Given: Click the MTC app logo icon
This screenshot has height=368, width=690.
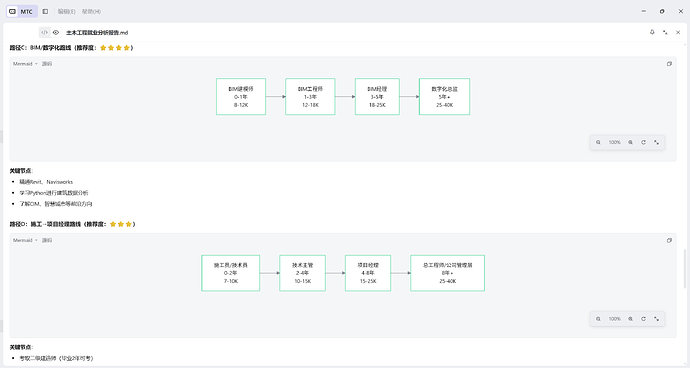Looking at the screenshot, I should [x=12, y=11].
